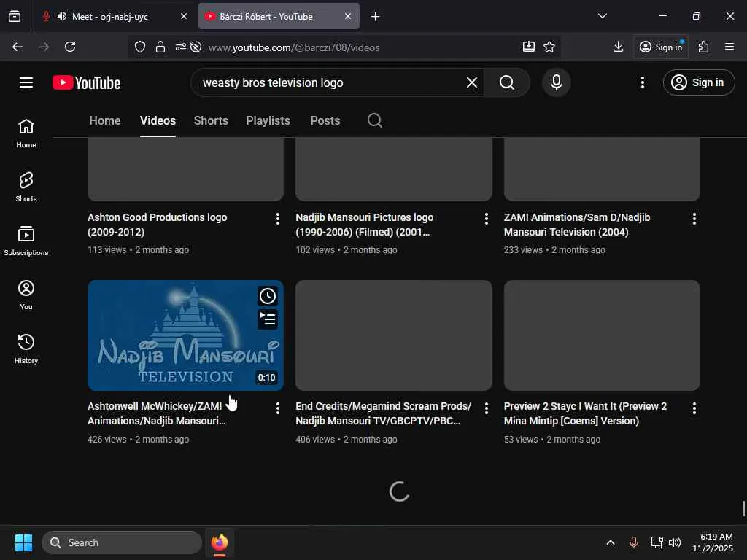Open End Credits/Megamind Scream Prods title
The image size is (747, 560).
tap(383, 413)
